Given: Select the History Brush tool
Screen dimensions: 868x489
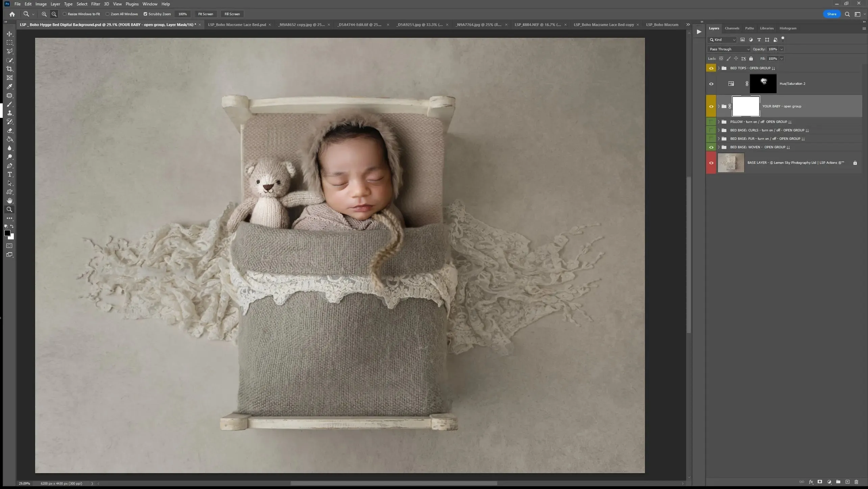Looking at the screenshot, I should tap(9, 122).
